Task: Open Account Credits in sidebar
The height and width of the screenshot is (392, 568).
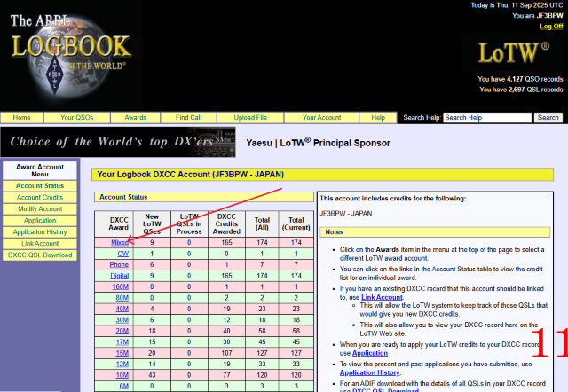Action: coord(40,197)
